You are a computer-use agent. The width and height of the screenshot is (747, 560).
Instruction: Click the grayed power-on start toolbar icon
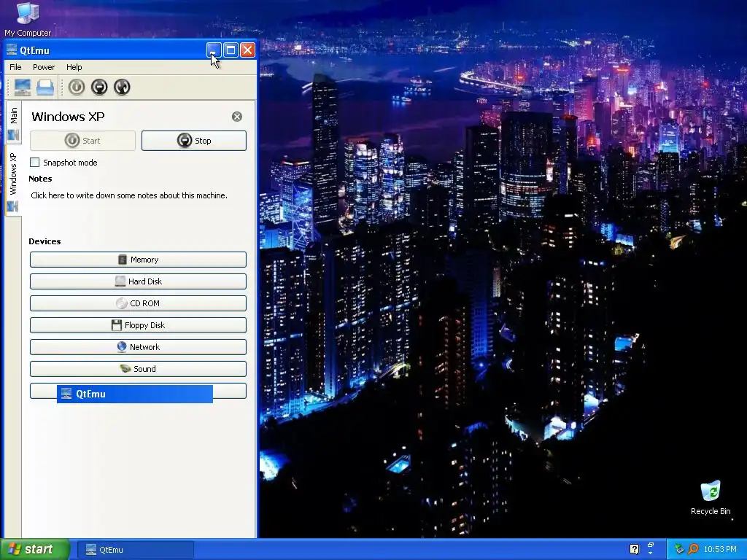(x=76, y=87)
